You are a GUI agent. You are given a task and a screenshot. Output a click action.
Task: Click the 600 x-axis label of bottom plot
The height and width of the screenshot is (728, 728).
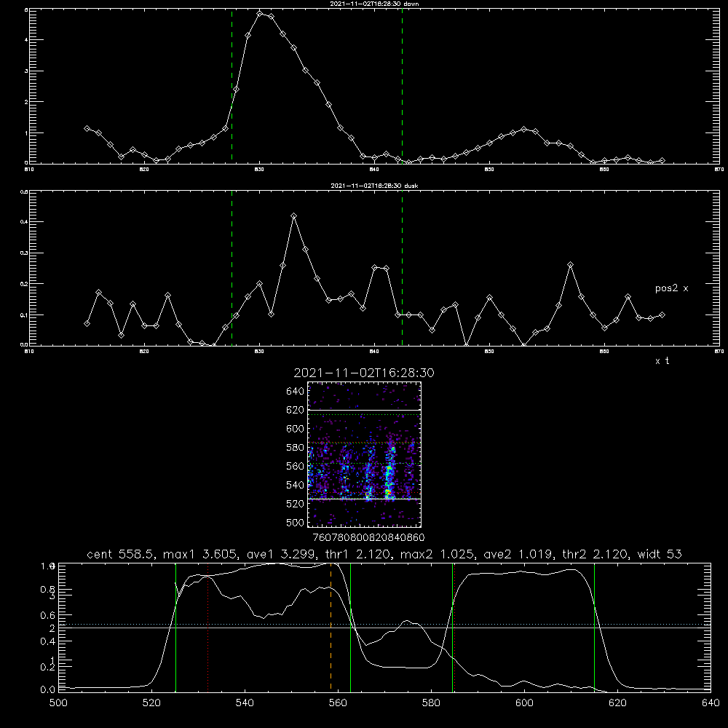524,703
